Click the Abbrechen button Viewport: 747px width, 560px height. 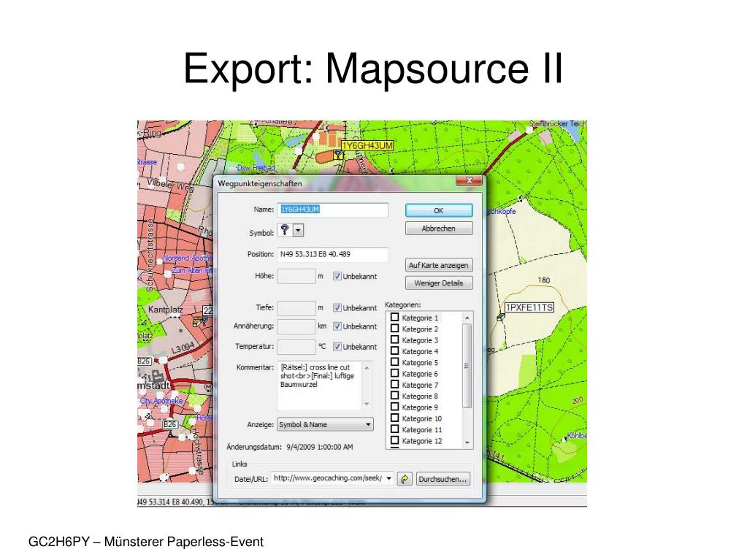(x=438, y=229)
